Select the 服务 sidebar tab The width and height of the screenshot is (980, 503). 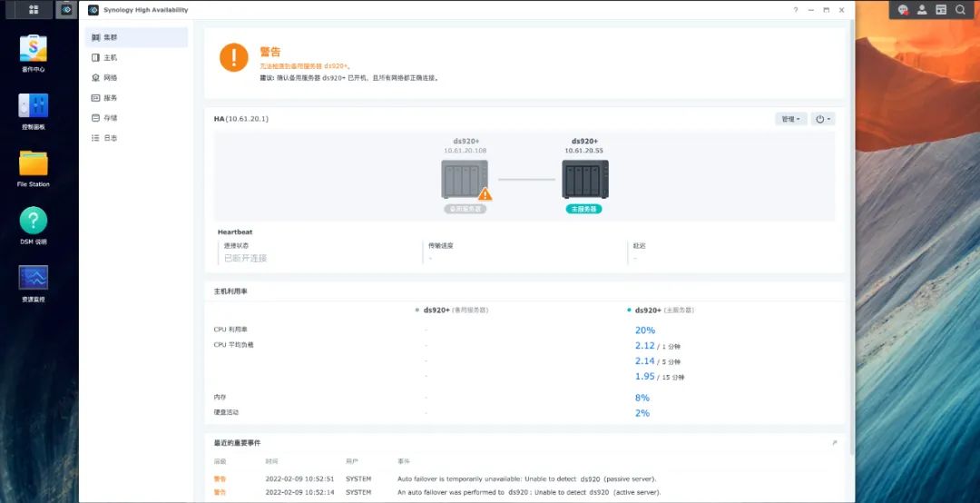(136, 97)
